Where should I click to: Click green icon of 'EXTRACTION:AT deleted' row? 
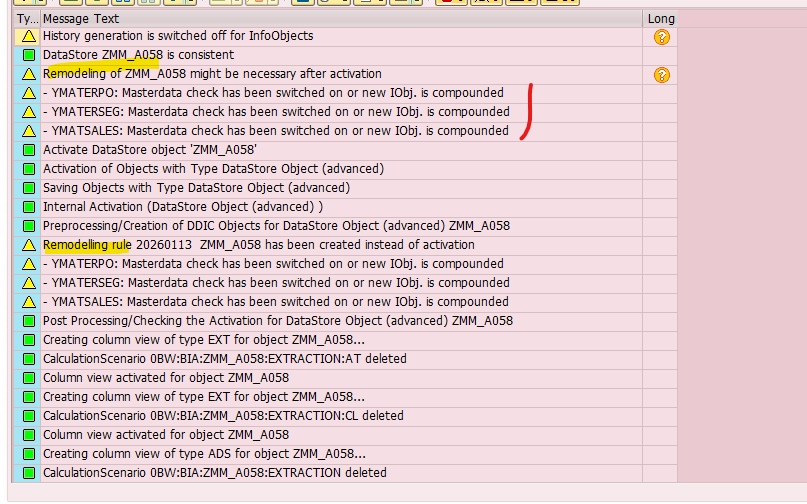pos(29,359)
